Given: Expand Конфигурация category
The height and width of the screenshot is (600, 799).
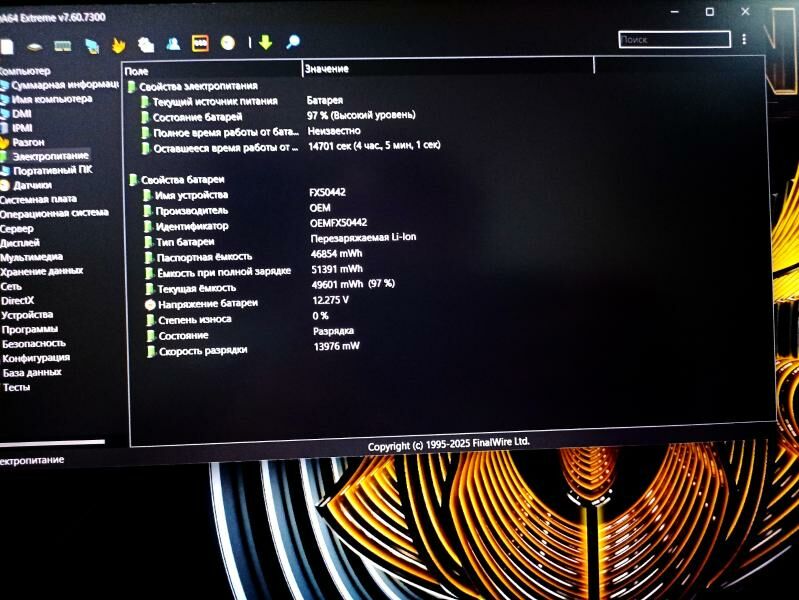Looking at the screenshot, I should click(36, 358).
